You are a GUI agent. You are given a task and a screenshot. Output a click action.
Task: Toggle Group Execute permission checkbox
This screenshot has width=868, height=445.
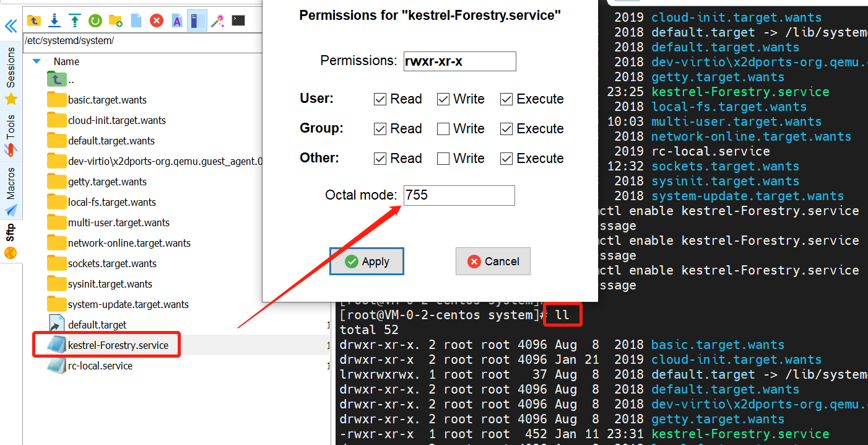506,129
